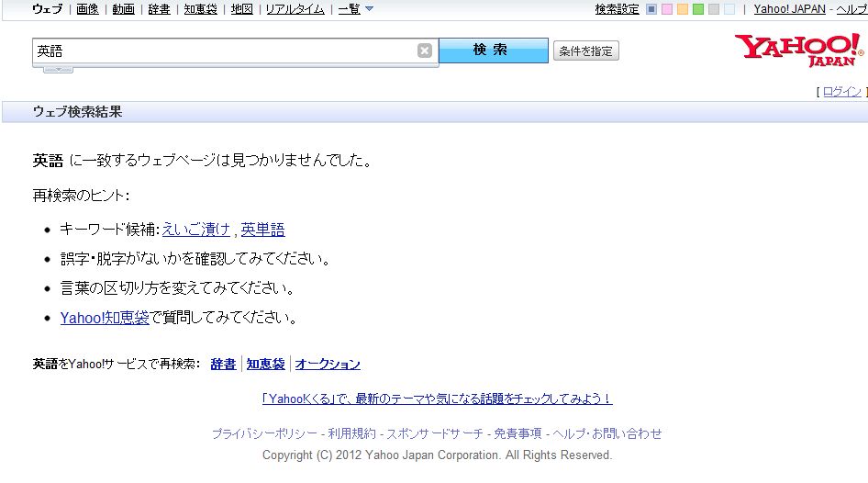868x483 pixels.
Task: Follow the えいご漬け keyword suggestion
Action: 196,230
